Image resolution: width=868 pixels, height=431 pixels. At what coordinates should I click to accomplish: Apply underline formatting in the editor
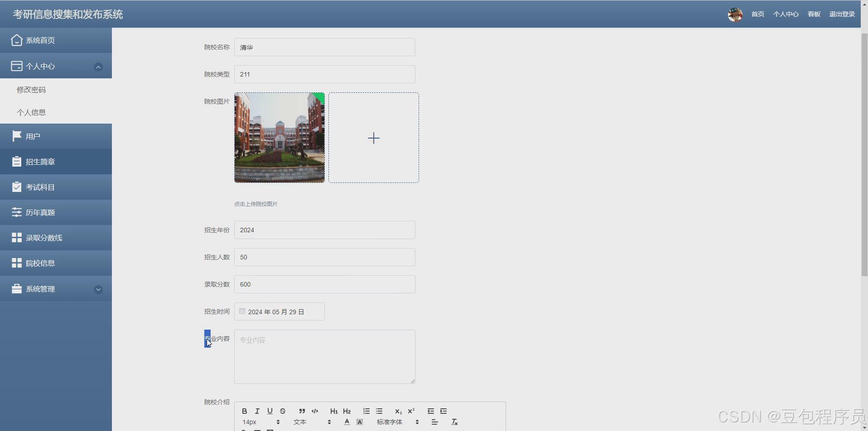click(270, 411)
